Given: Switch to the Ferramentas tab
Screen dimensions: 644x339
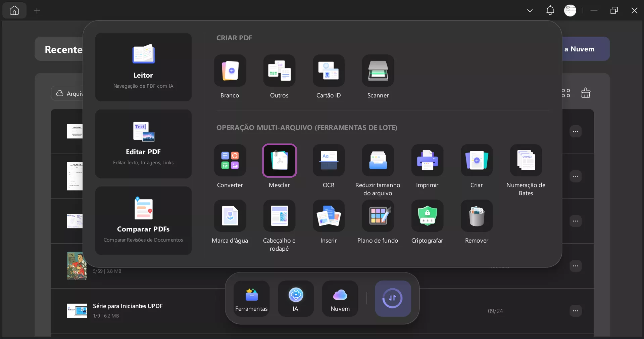Looking at the screenshot, I should [x=251, y=298].
